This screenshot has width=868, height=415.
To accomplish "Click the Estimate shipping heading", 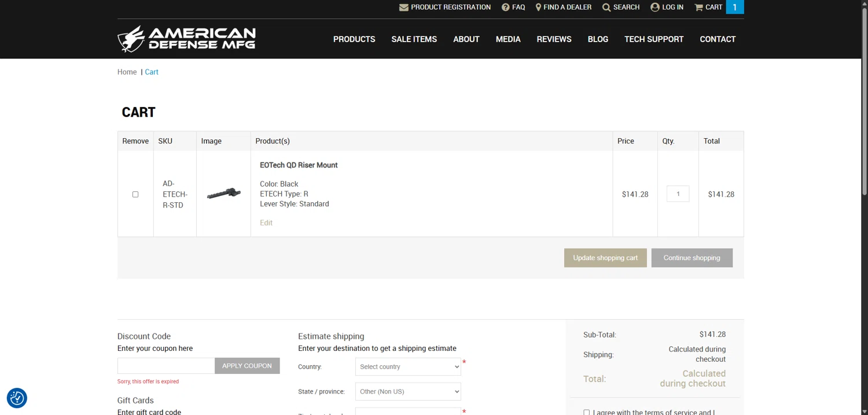I will click(x=331, y=336).
